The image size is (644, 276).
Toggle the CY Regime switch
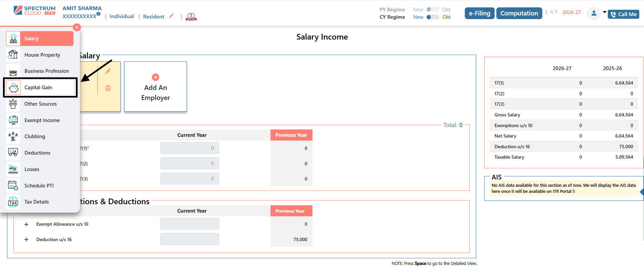[433, 17]
